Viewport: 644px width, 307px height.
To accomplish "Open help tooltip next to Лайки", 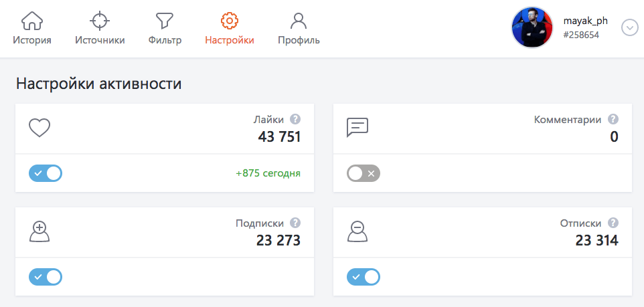I will pyautogui.click(x=295, y=120).
